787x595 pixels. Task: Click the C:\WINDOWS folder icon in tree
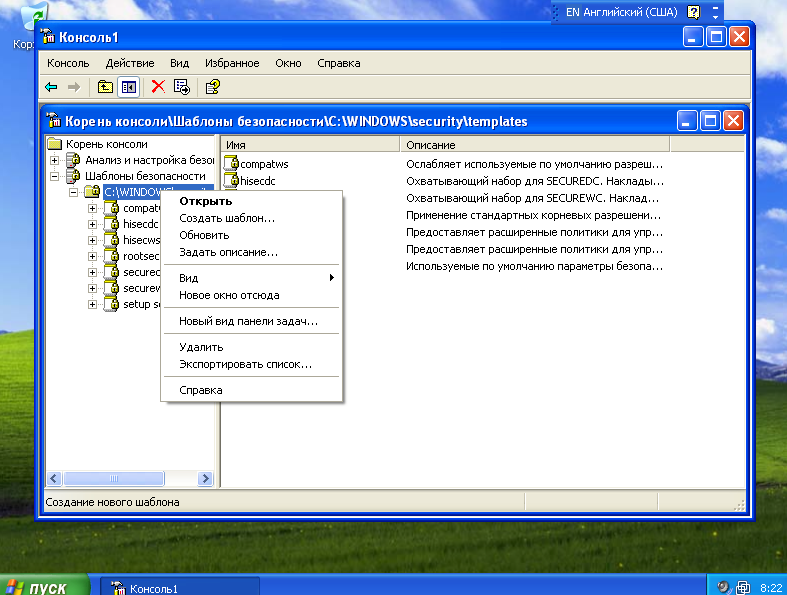(x=92, y=191)
